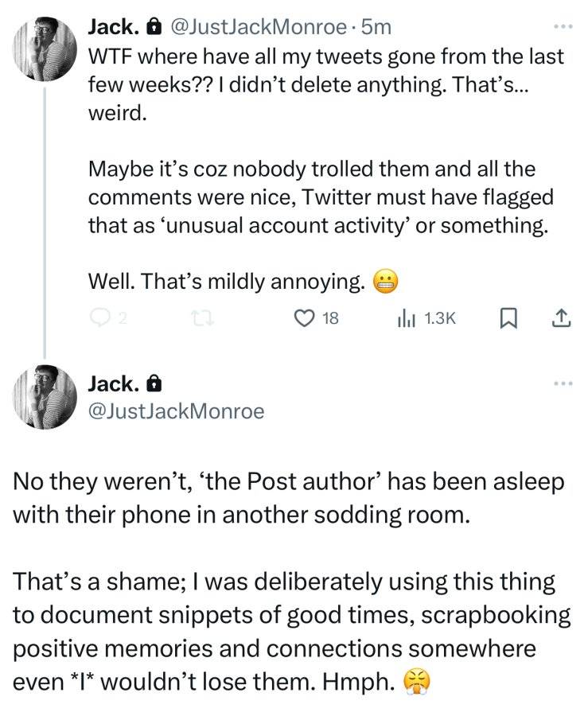Click the 18 likes count
This screenshot has height=716, width=588.
tap(330, 318)
